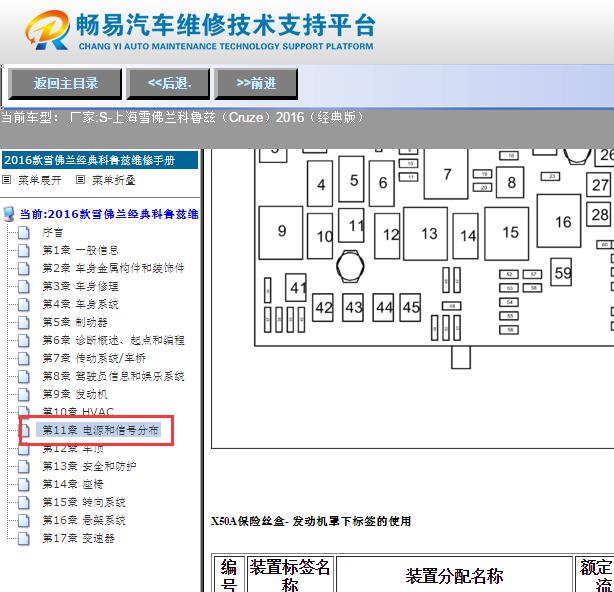Viewport: 614px width, 592px height.
Task: Expand all menus via 菜单展开
Action: pyautogui.click(x=40, y=180)
